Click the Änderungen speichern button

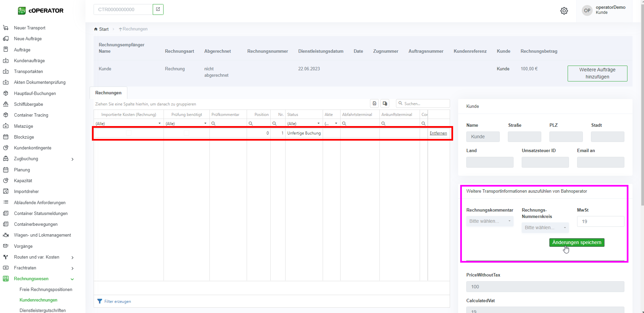[x=576, y=242]
